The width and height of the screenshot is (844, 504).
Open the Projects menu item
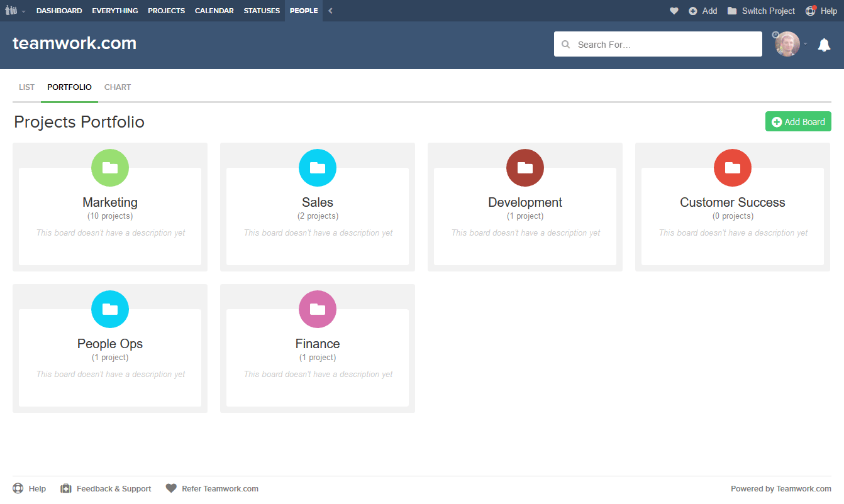[x=167, y=11]
